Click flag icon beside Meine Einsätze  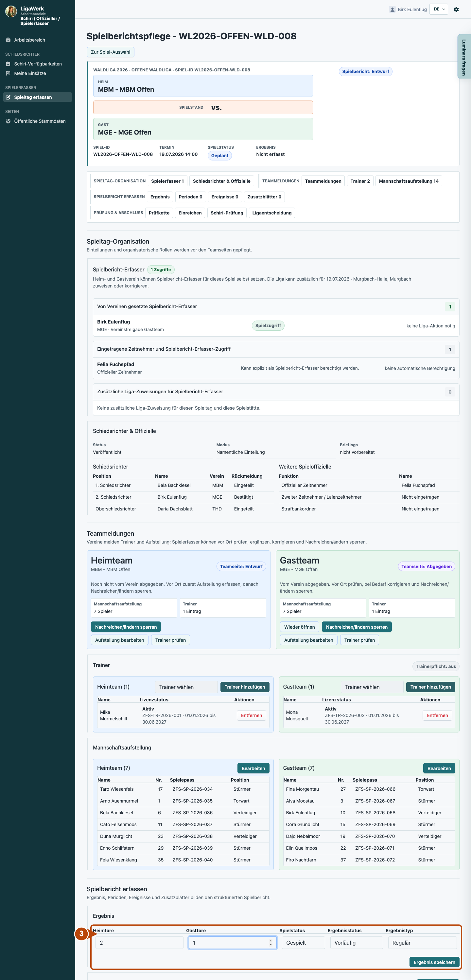(8, 73)
